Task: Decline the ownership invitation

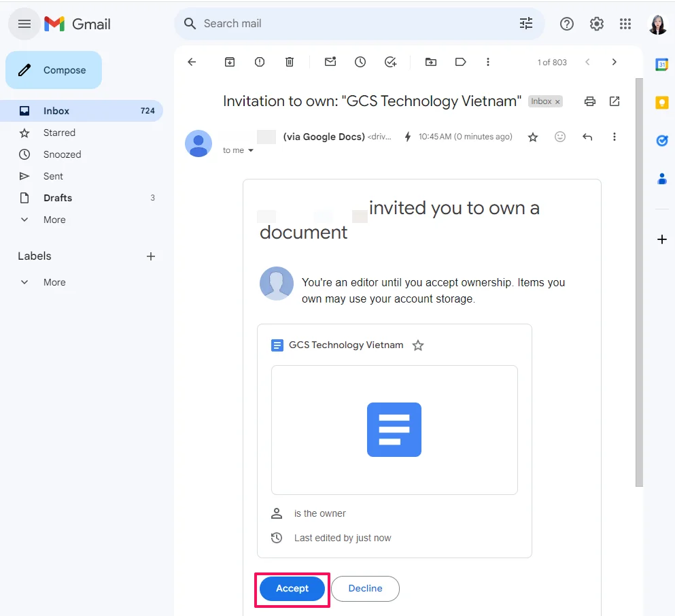Action: tap(365, 589)
